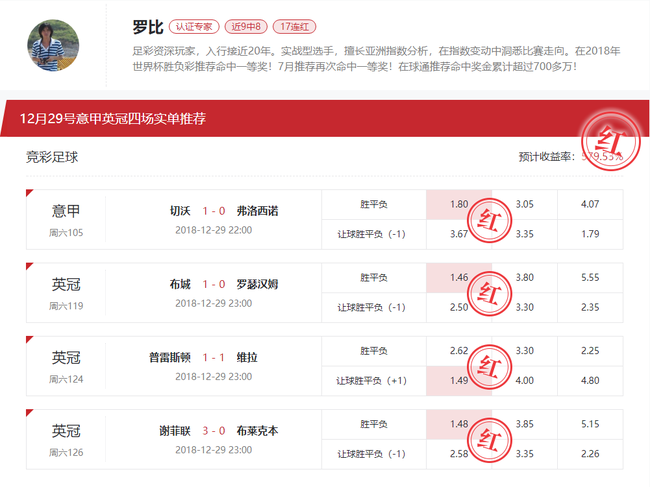Click the 竞彩足球 section heading
This screenshot has width=650, height=487.
point(52,157)
